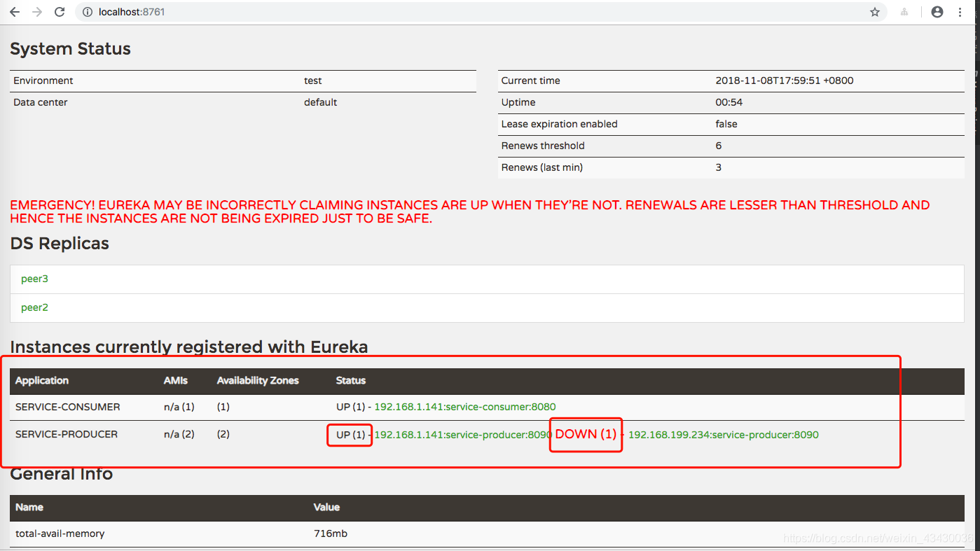Open the Chrome three-dot menu
The image size is (980, 551).
click(960, 12)
